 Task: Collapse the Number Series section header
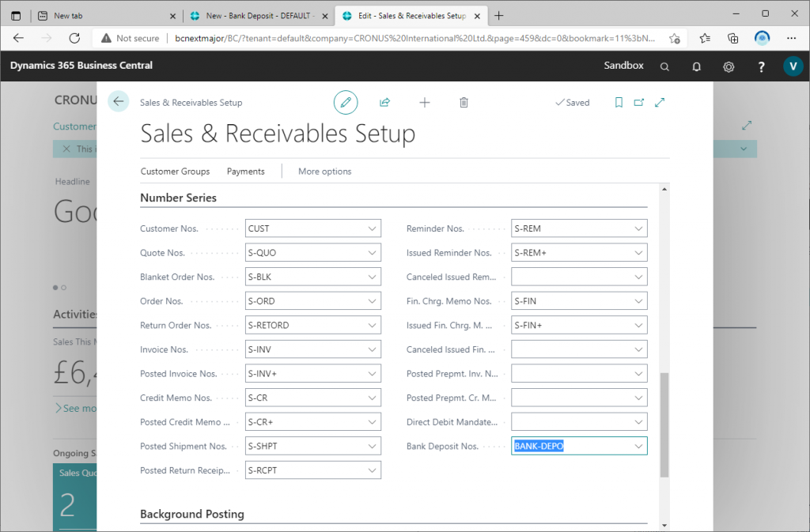178,198
